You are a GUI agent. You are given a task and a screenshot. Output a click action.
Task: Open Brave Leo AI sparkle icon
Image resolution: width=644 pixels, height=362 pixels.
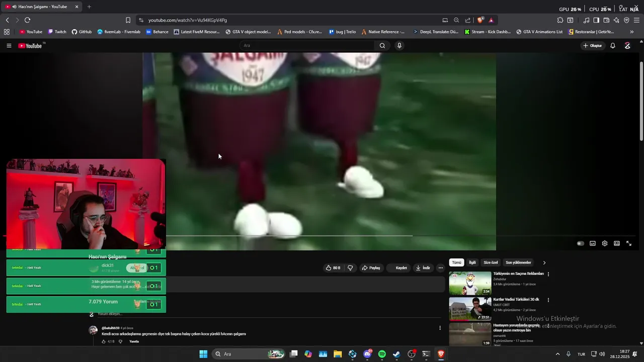click(x=616, y=20)
